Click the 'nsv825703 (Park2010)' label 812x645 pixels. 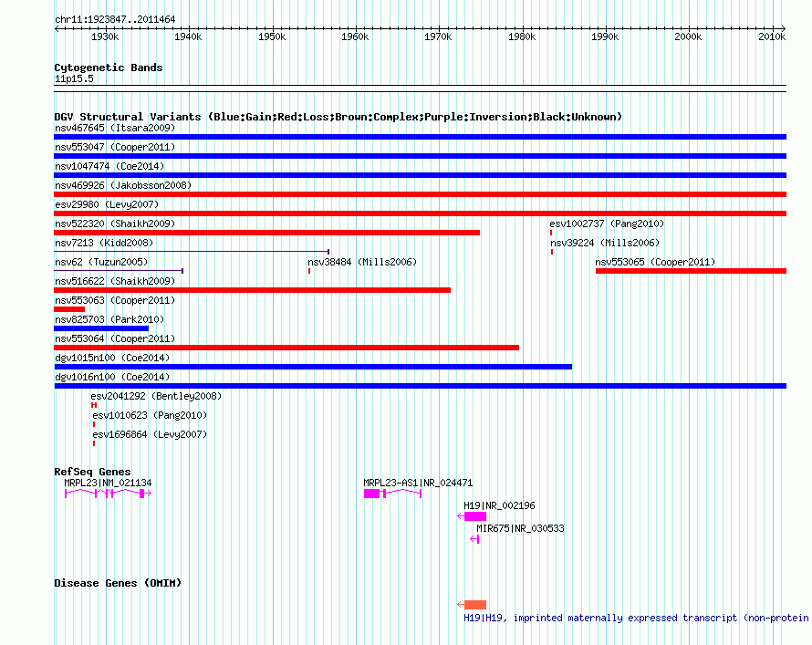[109, 319]
